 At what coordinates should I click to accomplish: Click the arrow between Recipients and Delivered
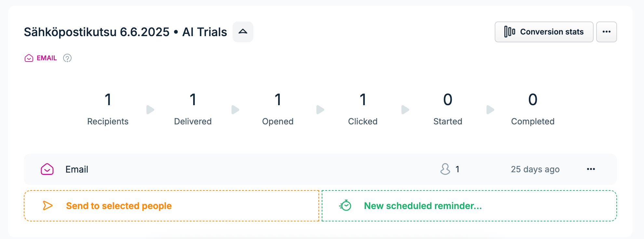point(150,110)
